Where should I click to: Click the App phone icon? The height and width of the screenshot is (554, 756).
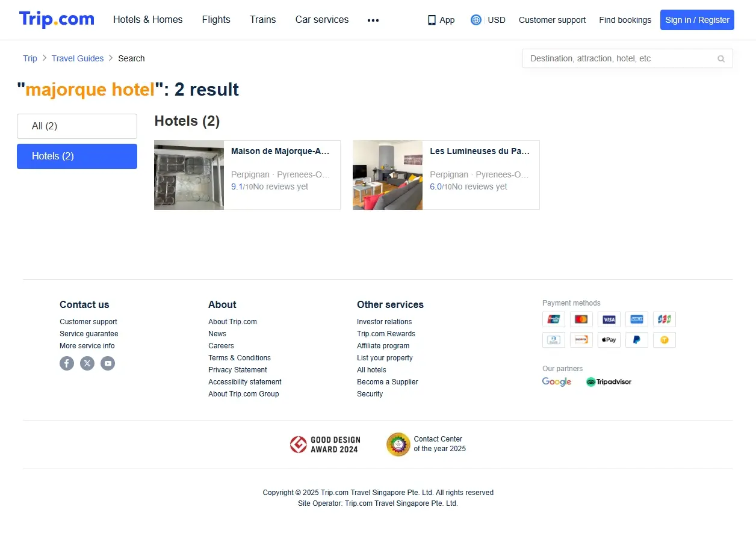432,20
